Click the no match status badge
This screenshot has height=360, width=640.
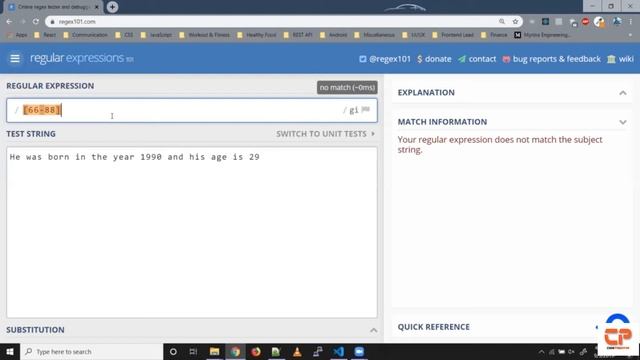[x=347, y=87]
